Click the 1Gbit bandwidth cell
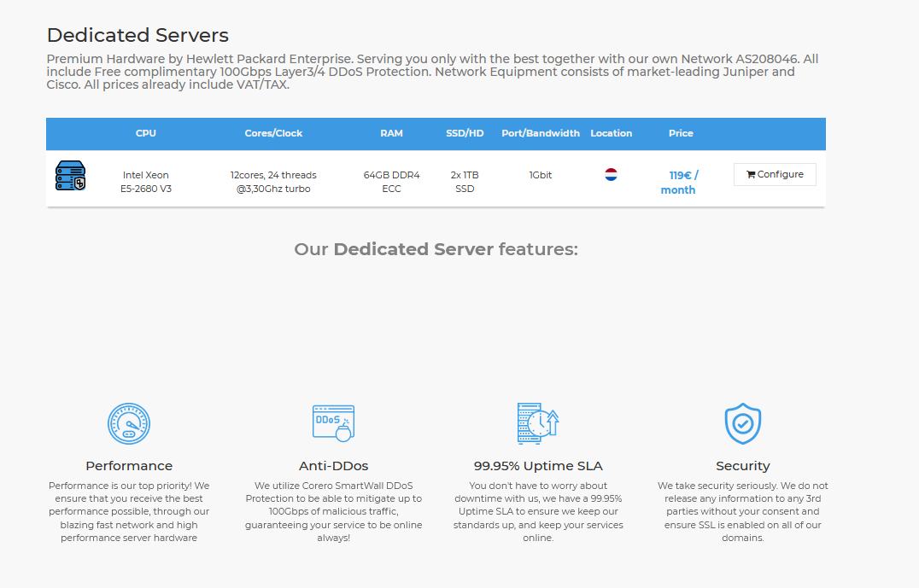 coord(541,175)
